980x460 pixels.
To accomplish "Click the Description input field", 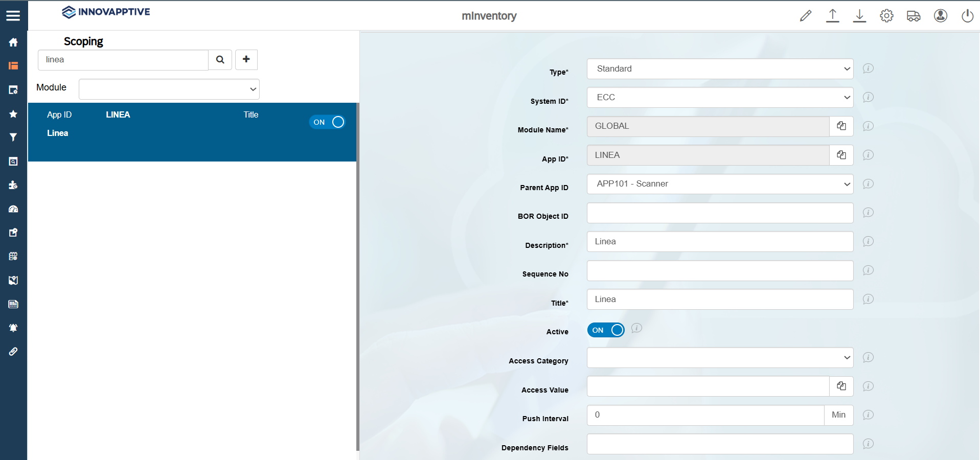I will (x=720, y=242).
